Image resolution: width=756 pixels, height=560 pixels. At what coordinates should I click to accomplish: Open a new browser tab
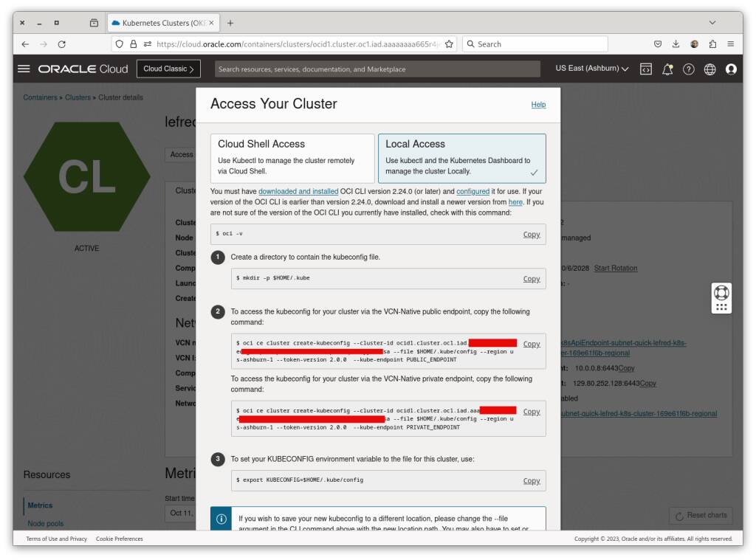click(230, 23)
